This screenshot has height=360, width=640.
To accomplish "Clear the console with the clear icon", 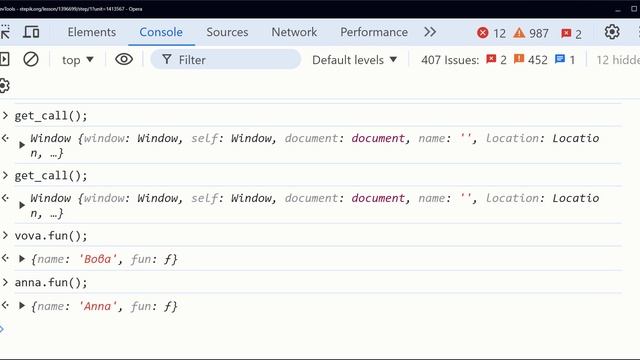I will [31, 60].
